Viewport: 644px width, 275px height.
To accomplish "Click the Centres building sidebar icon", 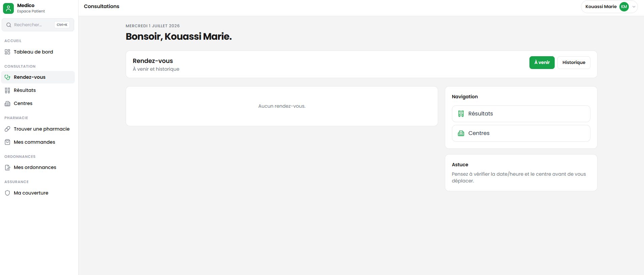I will [x=7, y=103].
